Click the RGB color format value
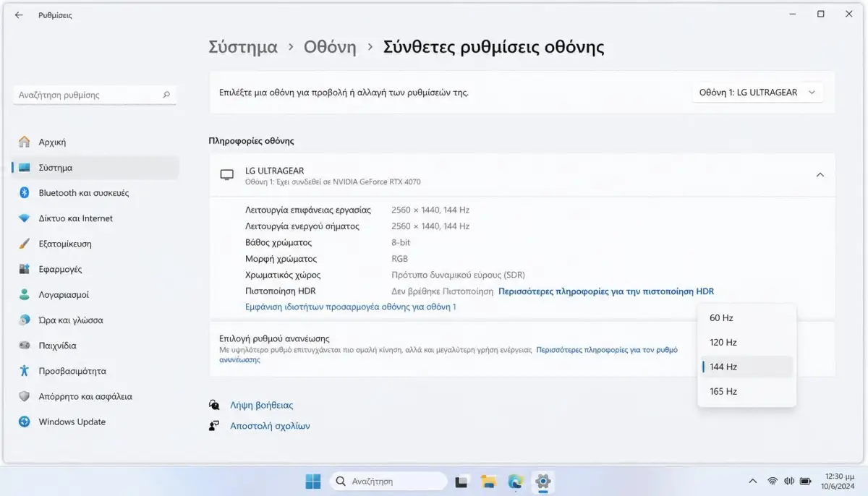868x496 pixels. [399, 259]
